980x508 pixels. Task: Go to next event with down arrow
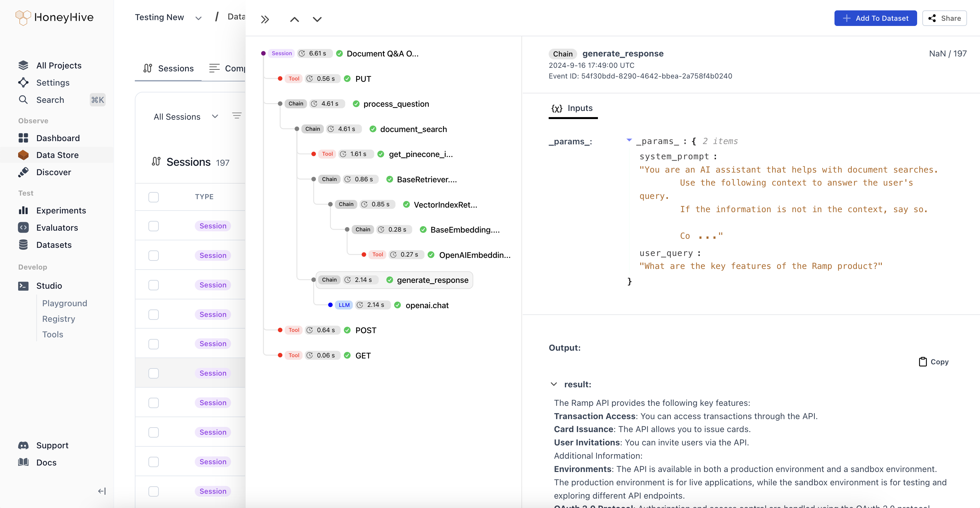pyautogui.click(x=317, y=19)
